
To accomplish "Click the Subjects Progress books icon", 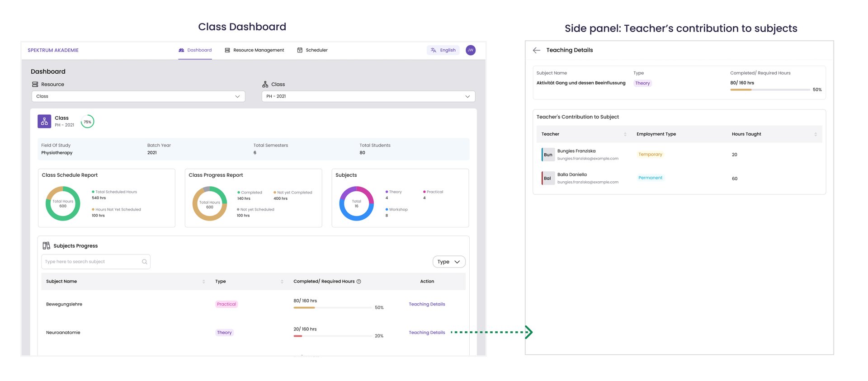I will [46, 246].
